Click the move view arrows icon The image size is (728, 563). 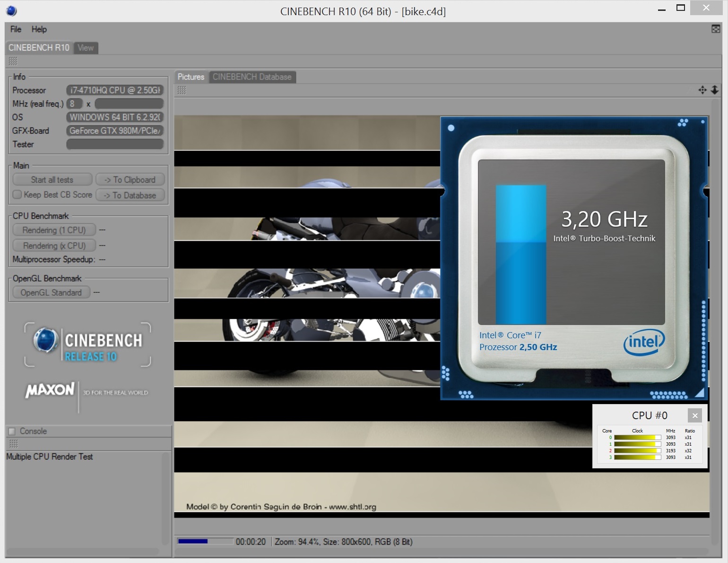[702, 90]
